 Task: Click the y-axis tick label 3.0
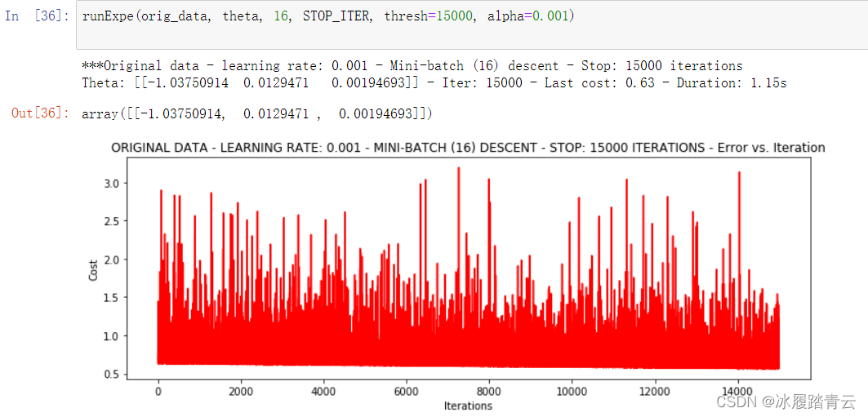point(114,183)
